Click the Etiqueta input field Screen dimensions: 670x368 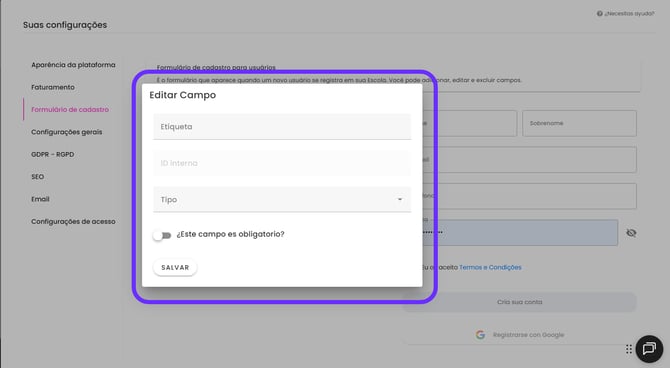click(282, 127)
